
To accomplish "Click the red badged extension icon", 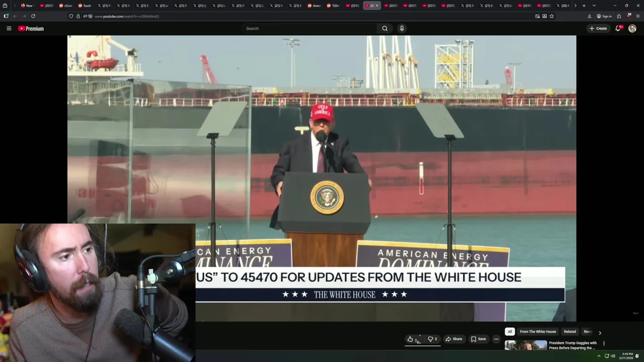I will pos(628,16).
